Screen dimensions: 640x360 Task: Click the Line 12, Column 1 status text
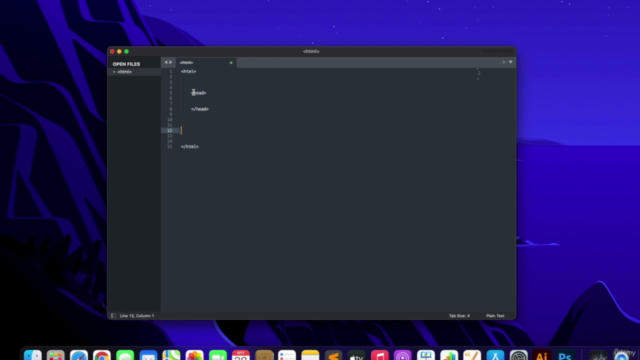137,316
